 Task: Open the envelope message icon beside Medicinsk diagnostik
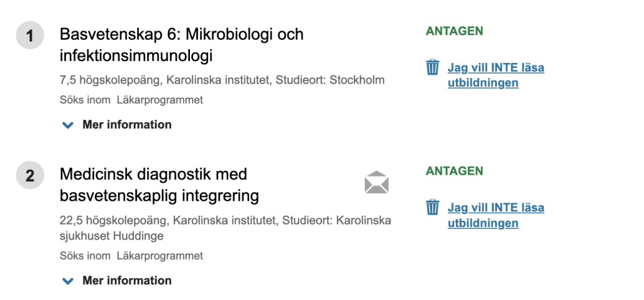click(x=377, y=182)
